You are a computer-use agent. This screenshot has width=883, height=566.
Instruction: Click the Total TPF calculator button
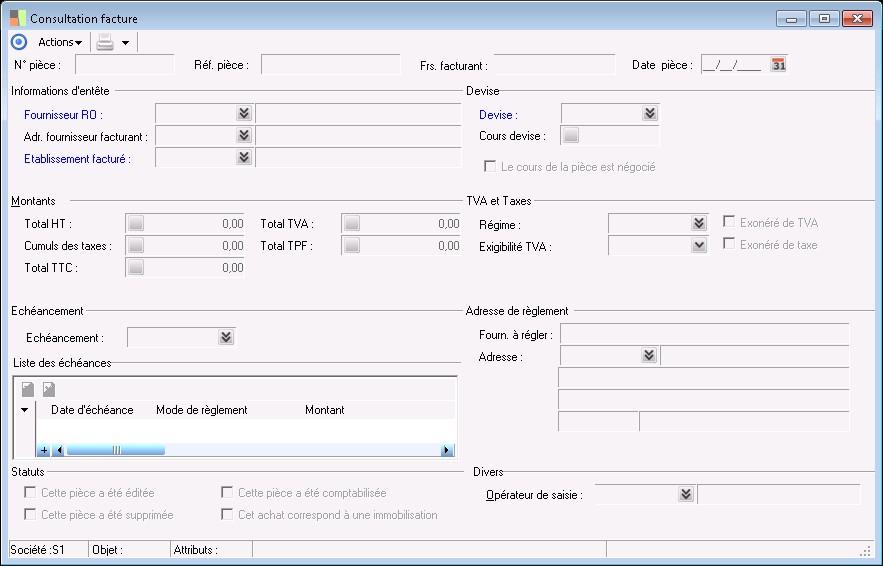(x=352, y=246)
